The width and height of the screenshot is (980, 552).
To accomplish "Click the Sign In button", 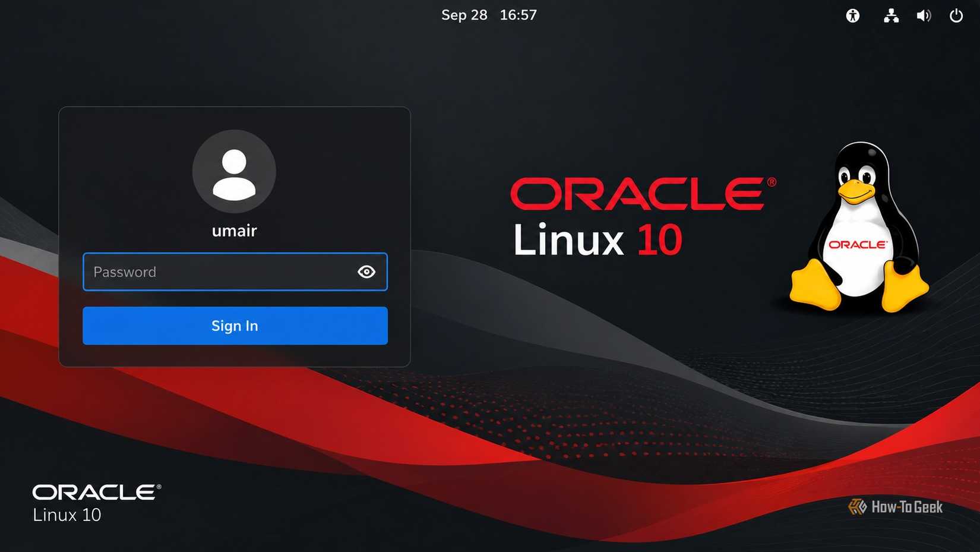I will click(235, 326).
